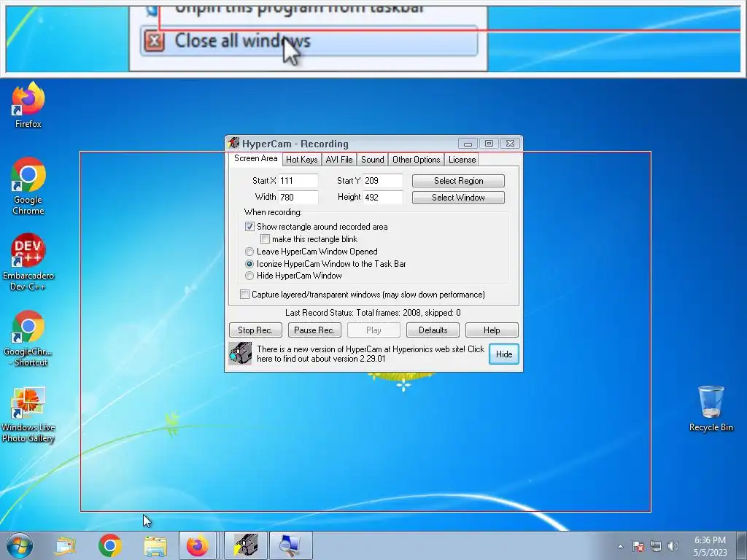Click the Show desktop strip
The width and height of the screenshot is (747, 560).
742,545
